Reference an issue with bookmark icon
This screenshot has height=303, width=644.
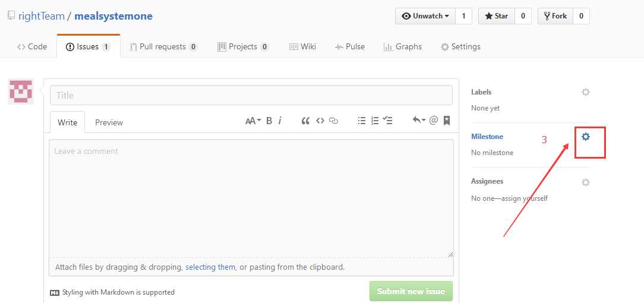447,120
